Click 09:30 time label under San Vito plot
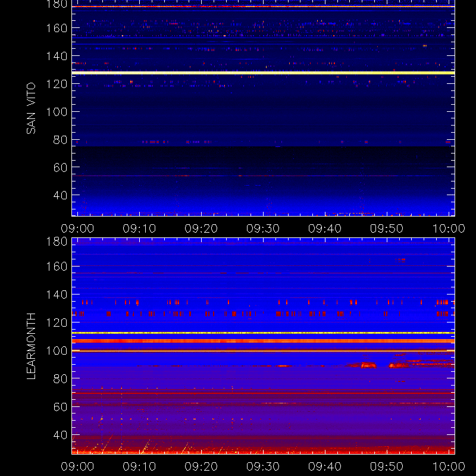 [x=263, y=228]
